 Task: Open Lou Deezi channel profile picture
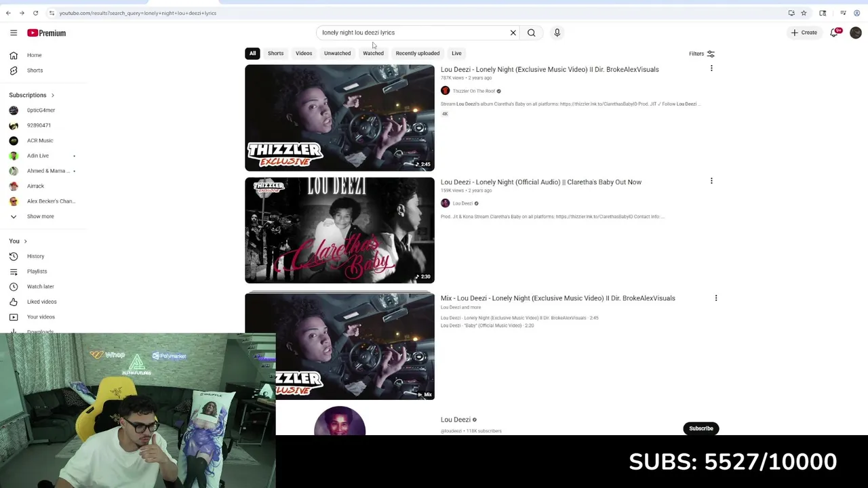[340, 421]
